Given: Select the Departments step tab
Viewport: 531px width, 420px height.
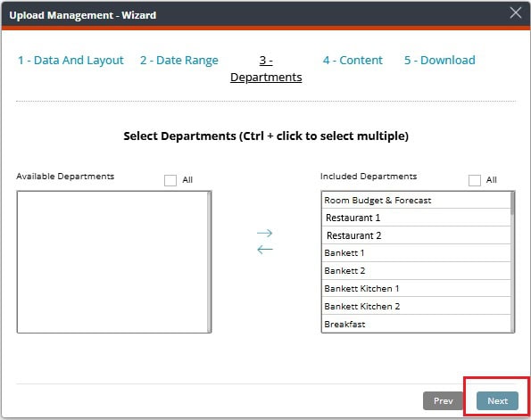Looking at the screenshot, I should [x=266, y=69].
